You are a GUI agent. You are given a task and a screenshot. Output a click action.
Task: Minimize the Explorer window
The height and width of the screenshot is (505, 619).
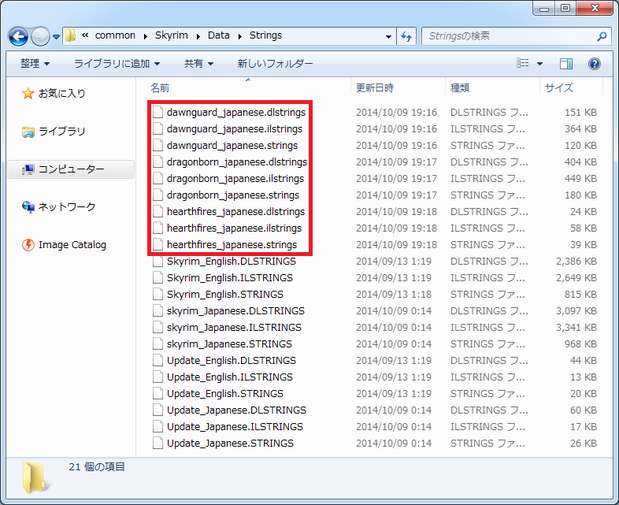click(x=544, y=9)
